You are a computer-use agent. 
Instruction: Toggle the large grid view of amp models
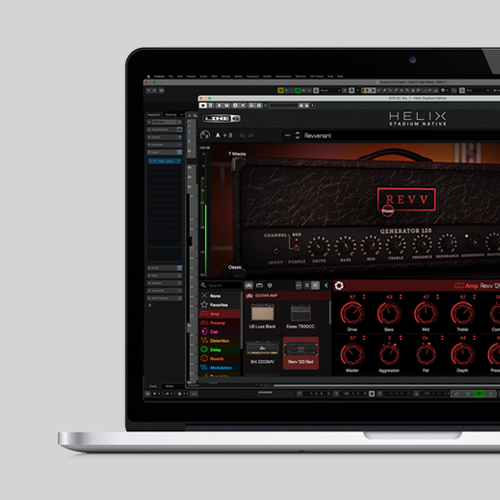tap(315, 285)
